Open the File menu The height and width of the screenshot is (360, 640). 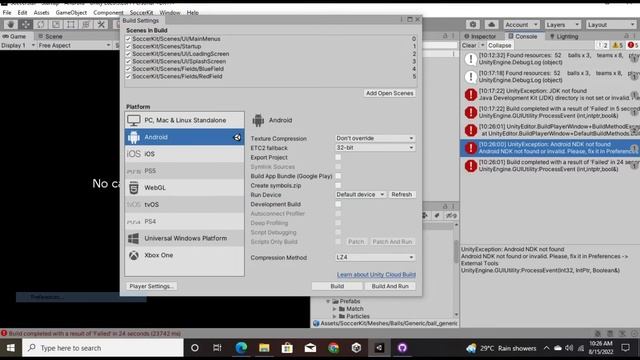(7, 13)
